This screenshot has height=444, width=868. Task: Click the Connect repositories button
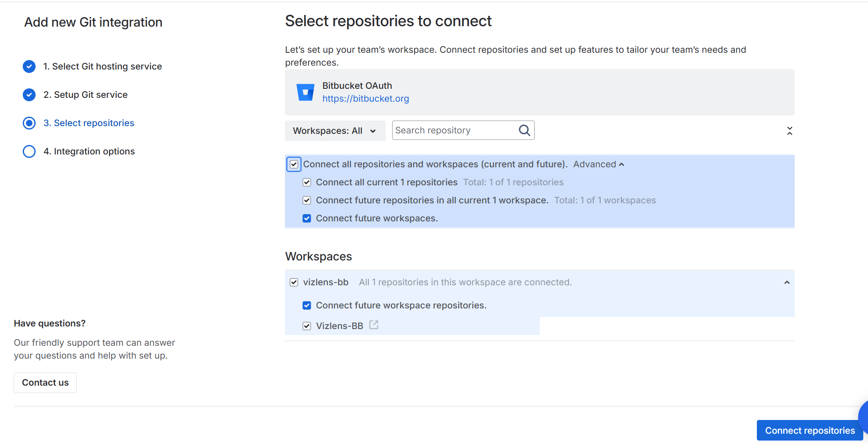point(810,430)
